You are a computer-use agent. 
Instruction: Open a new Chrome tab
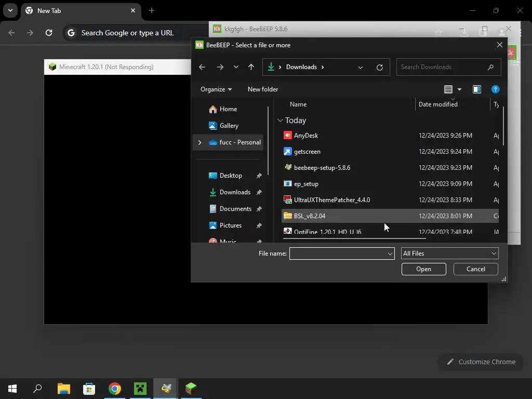click(152, 10)
